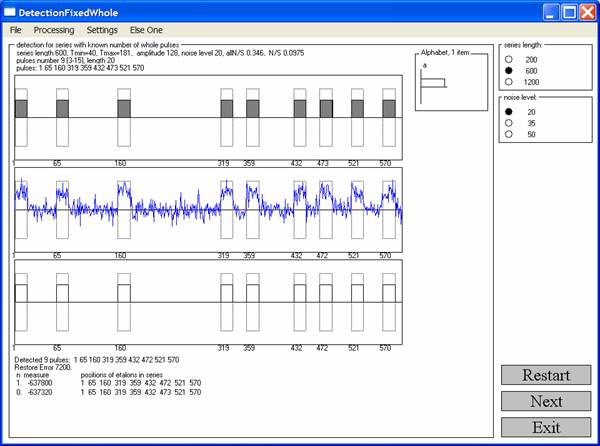The height and width of the screenshot is (446, 600).
Task: Click 'pulses number 9 [3-15], length 20' line
Action: [x=65, y=60]
